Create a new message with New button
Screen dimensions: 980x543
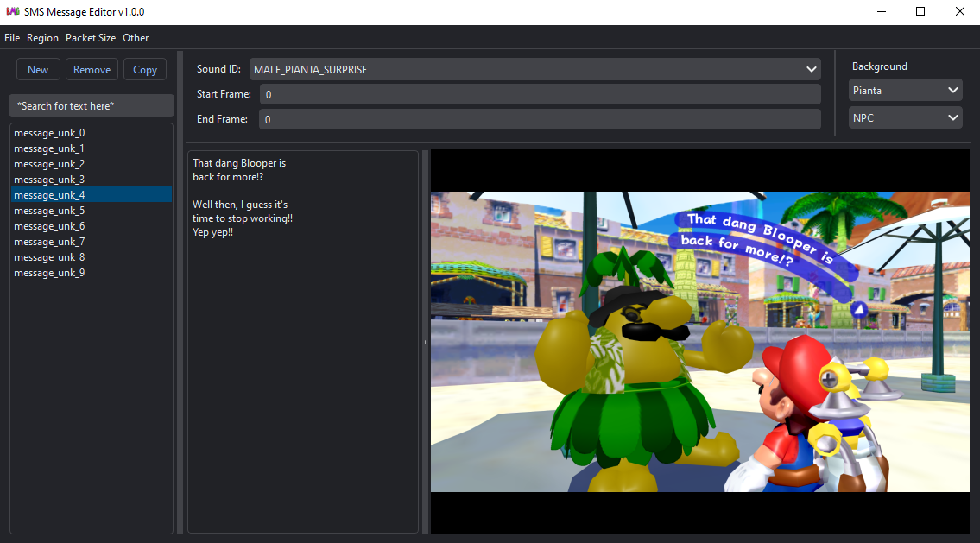[38, 69]
